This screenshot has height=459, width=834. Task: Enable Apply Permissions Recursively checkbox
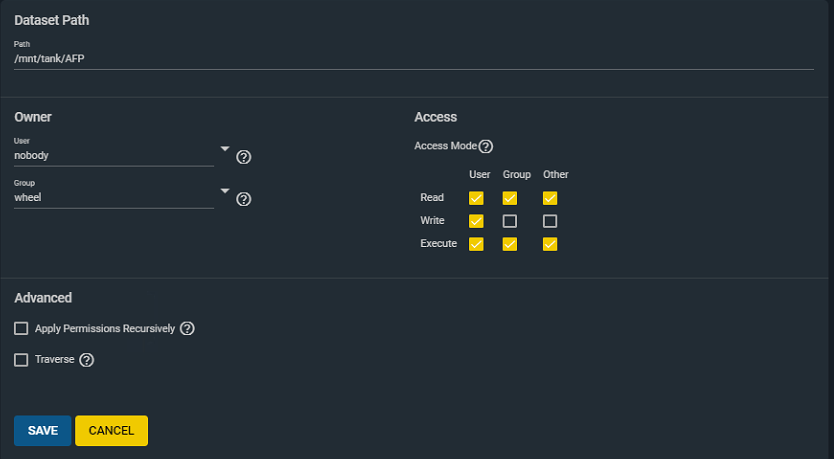[21, 328]
